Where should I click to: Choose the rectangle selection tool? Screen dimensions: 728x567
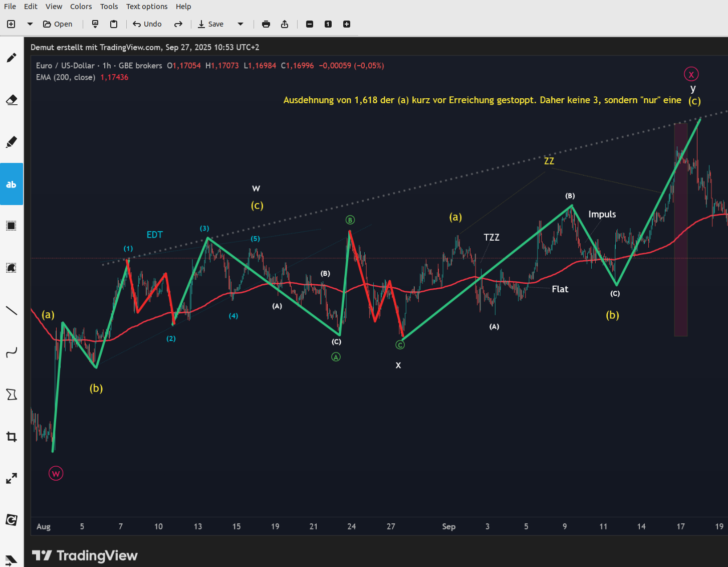(12, 226)
